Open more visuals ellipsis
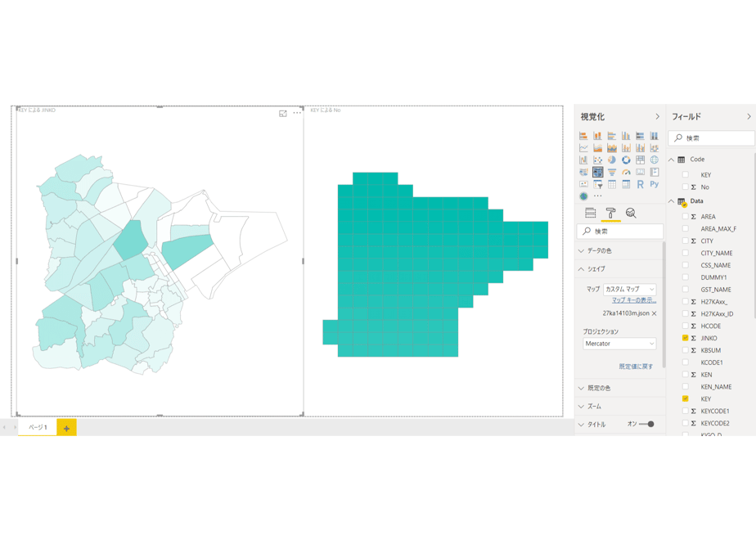Viewport: 756px width, 540px height. coord(598,196)
